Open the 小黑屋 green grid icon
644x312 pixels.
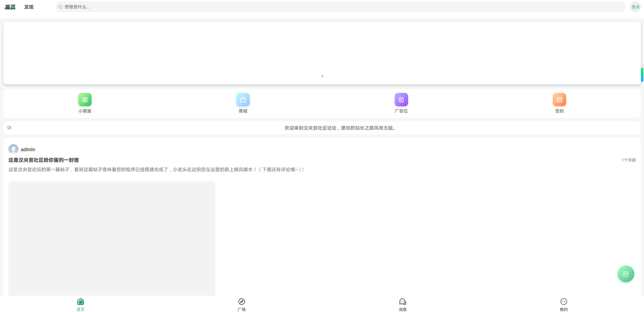click(85, 100)
